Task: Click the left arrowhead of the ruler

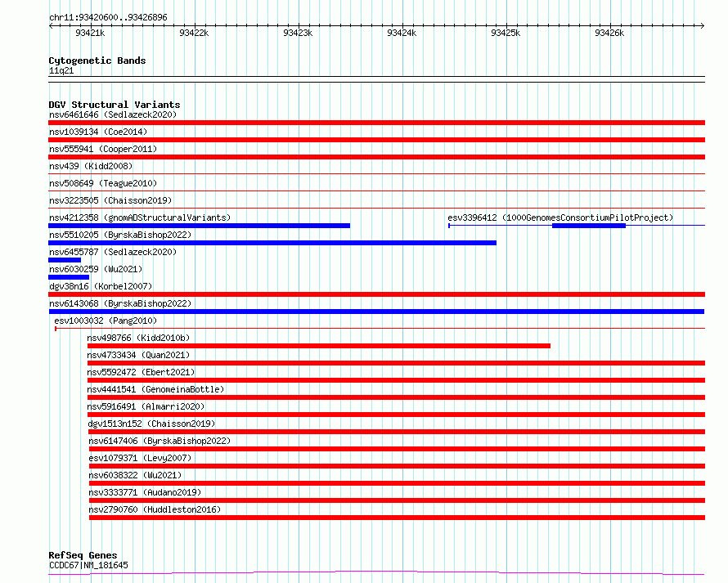Action: (51, 26)
